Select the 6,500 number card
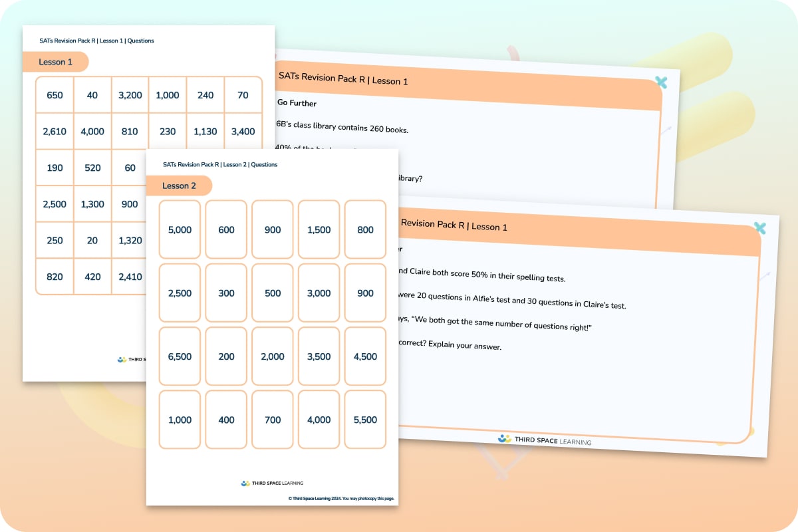This screenshot has height=532, width=798. [x=179, y=356]
